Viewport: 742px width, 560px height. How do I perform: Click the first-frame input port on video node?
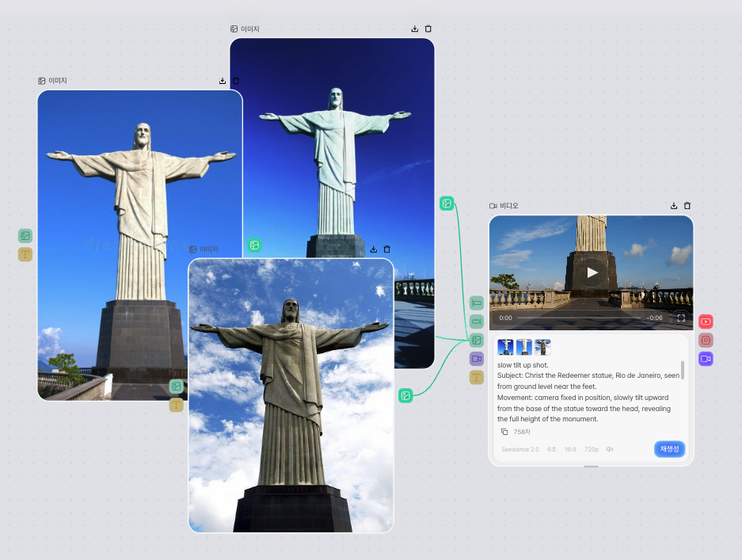(477, 303)
